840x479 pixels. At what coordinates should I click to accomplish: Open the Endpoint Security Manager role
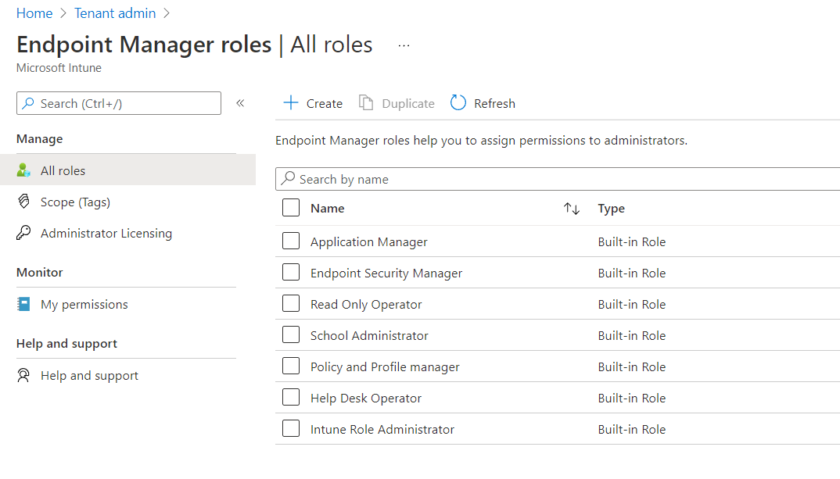[386, 273]
